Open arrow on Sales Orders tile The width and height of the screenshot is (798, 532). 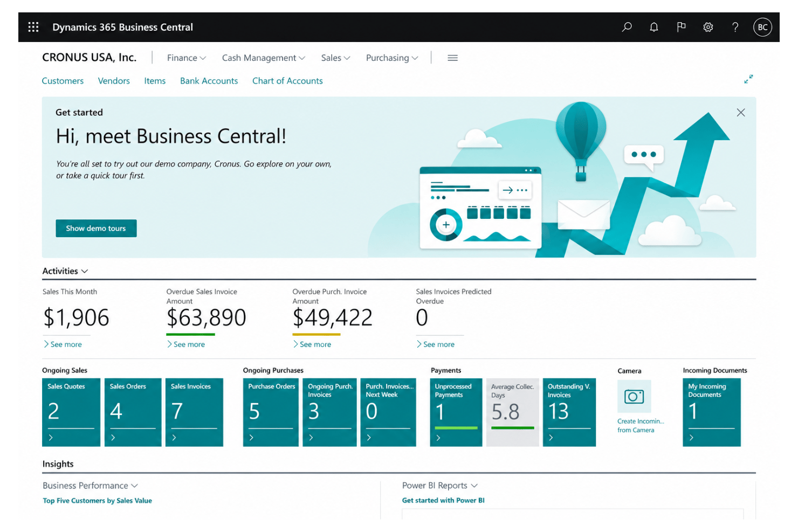point(113,438)
